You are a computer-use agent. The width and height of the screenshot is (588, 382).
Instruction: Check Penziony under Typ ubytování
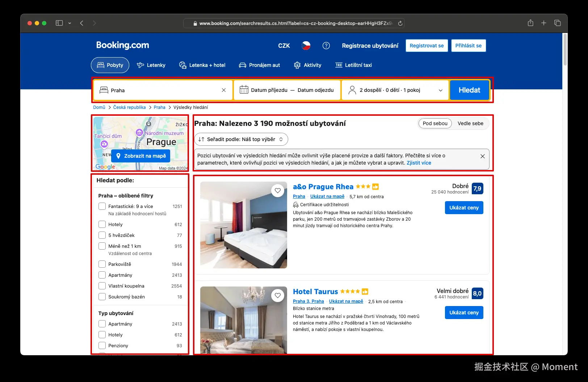(102, 345)
